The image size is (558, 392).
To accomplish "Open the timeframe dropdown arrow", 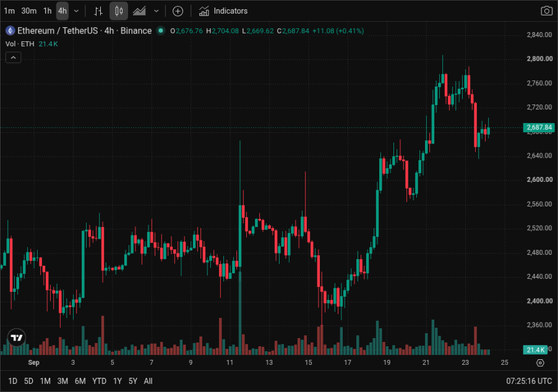I will (76, 11).
